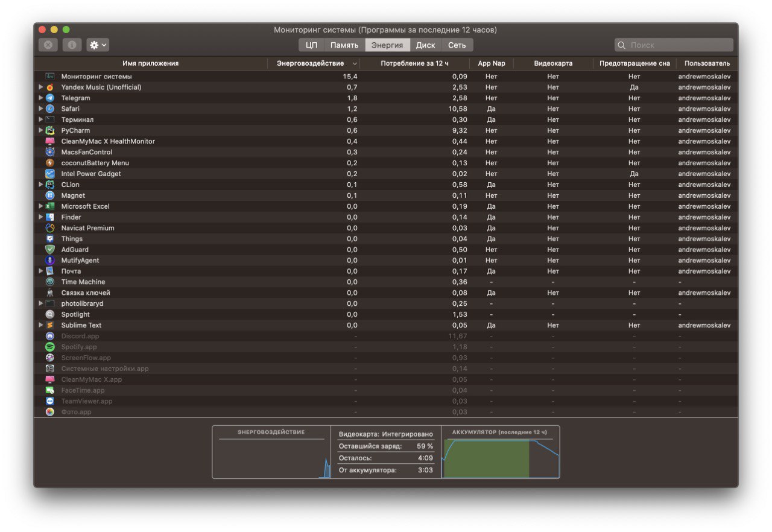Image resolution: width=772 pixels, height=532 pixels.
Task: Expand the CLion disclosure triangle
Action: tap(41, 185)
